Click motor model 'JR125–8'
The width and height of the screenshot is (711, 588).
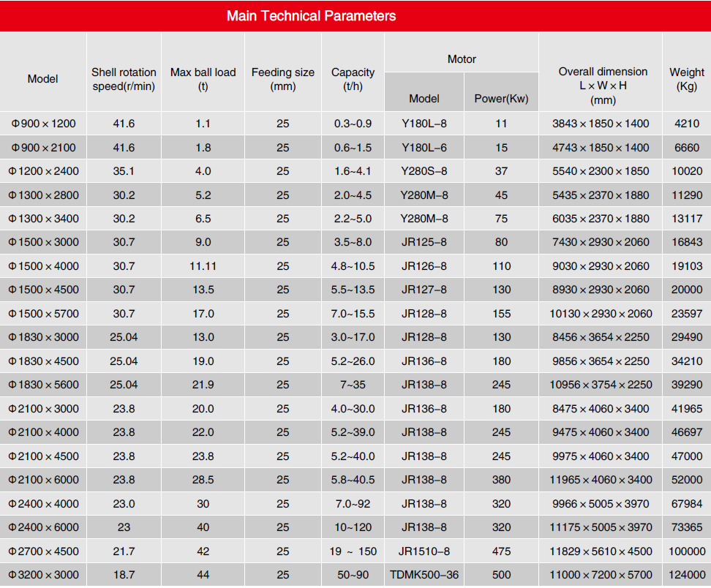click(x=424, y=241)
